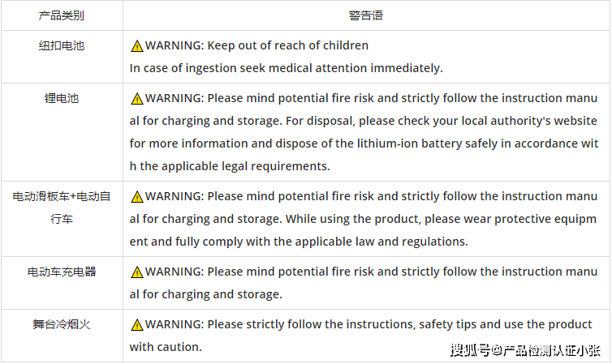612x364 pixels.
Task: Select the 产品类别 column header
Action: 62,15
